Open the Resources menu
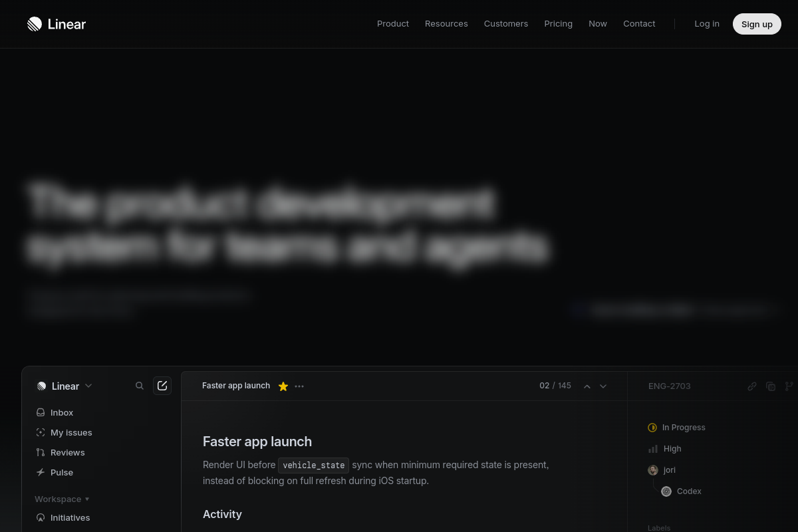 click(446, 23)
